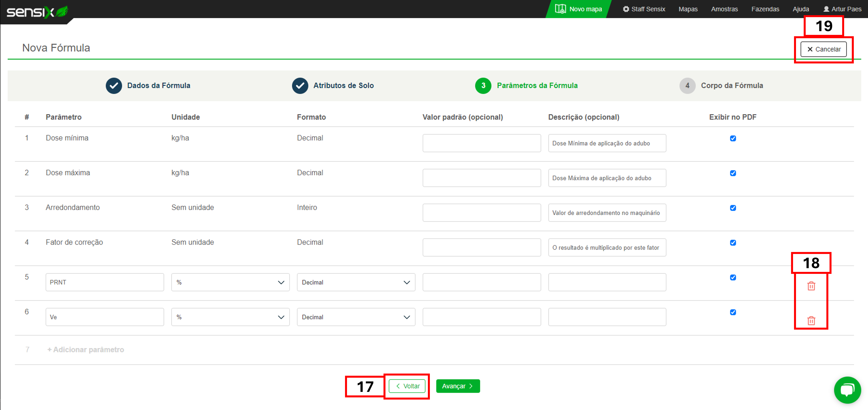Go to the Amostras menu

tap(724, 9)
